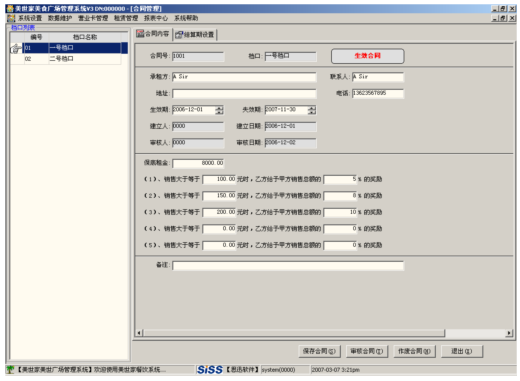This screenshot has height=381, width=520.
Task: Click the 联系人 field
Action: [x=378, y=77]
